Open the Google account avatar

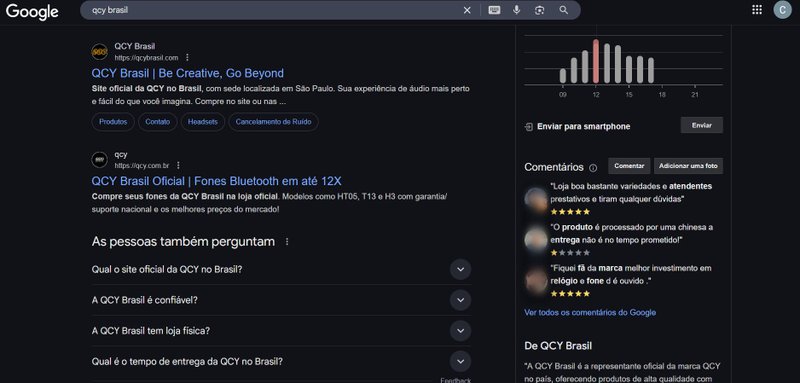(x=782, y=10)
